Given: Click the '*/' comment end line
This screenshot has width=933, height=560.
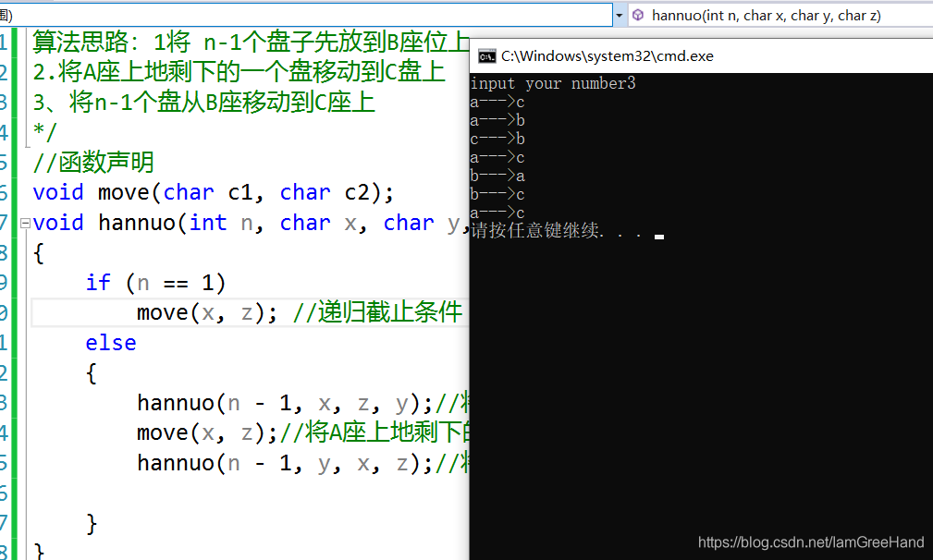Looking at the screenshot, I should 44,131.
